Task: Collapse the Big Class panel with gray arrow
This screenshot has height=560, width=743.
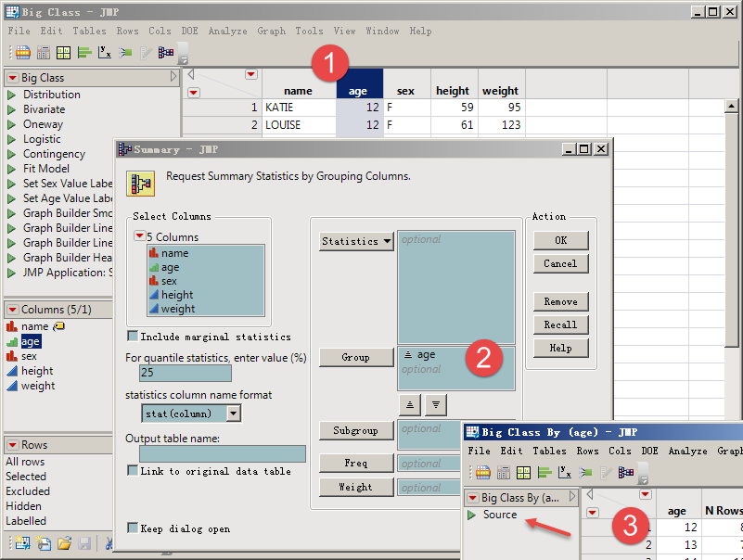Action: click(173, 76)
